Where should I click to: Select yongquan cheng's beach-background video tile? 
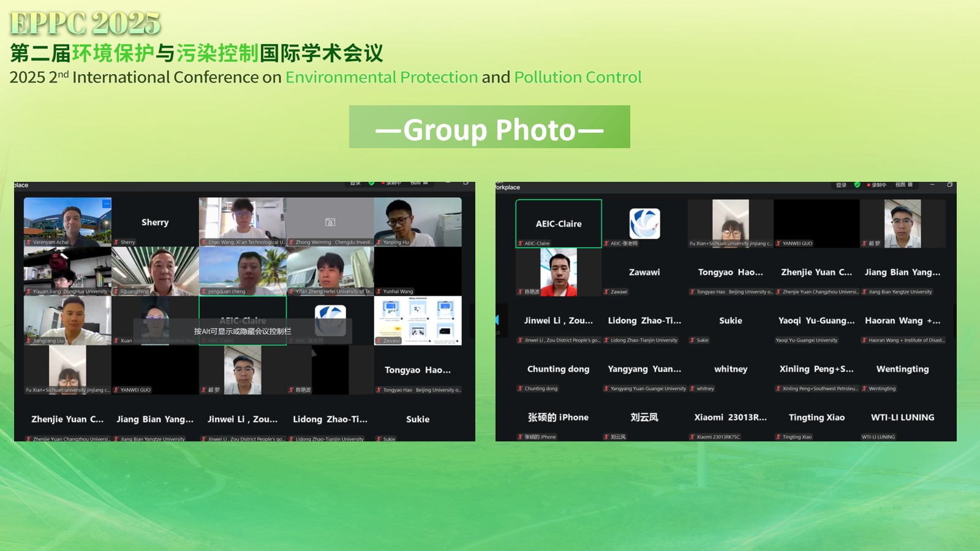click(243, 270)
